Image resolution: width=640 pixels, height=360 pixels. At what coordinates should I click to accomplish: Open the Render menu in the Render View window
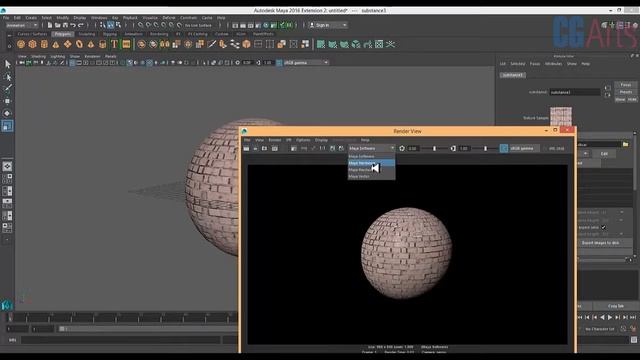pyautogui.click(x=275, y=140)
